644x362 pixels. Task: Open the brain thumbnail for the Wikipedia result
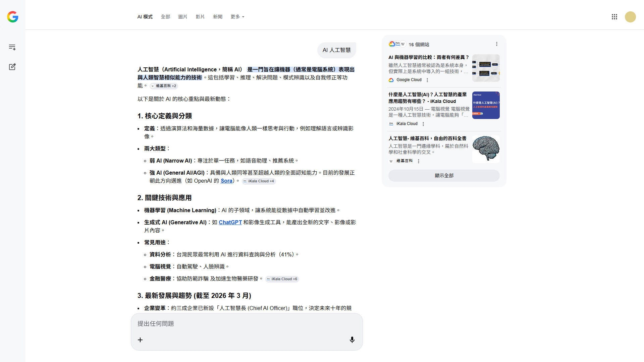point(486,149)
